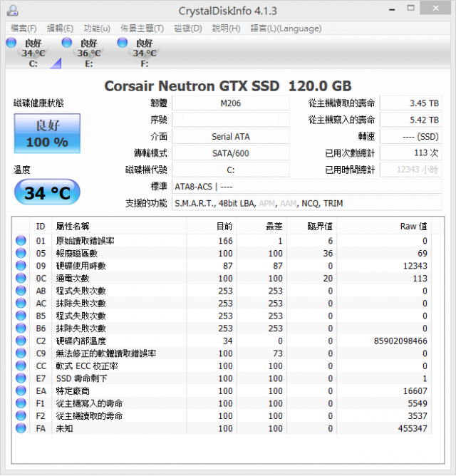
Task: Click the power on count 113 次
Action: pos(411,153)
